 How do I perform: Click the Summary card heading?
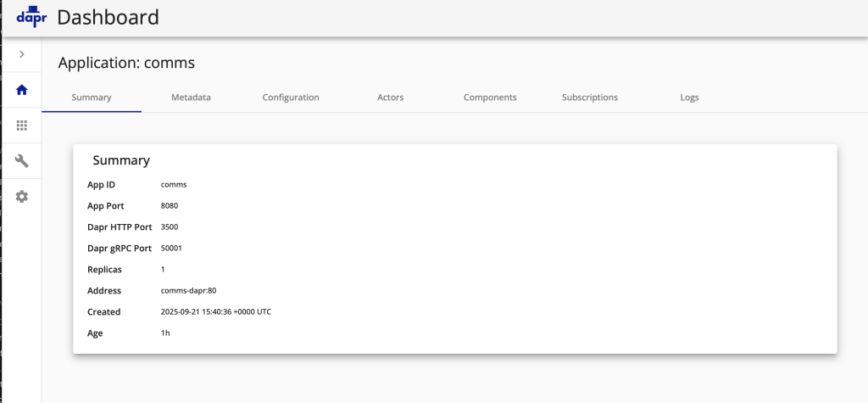pos(121,160)
